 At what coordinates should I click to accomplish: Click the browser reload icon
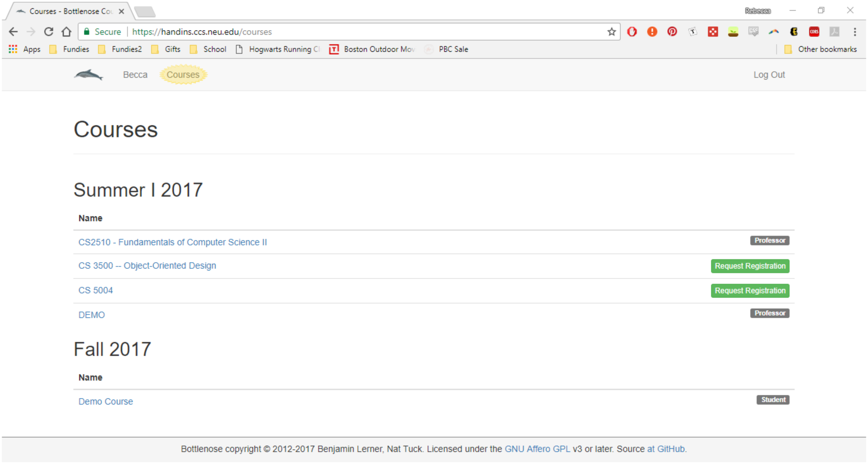(49, 32)
